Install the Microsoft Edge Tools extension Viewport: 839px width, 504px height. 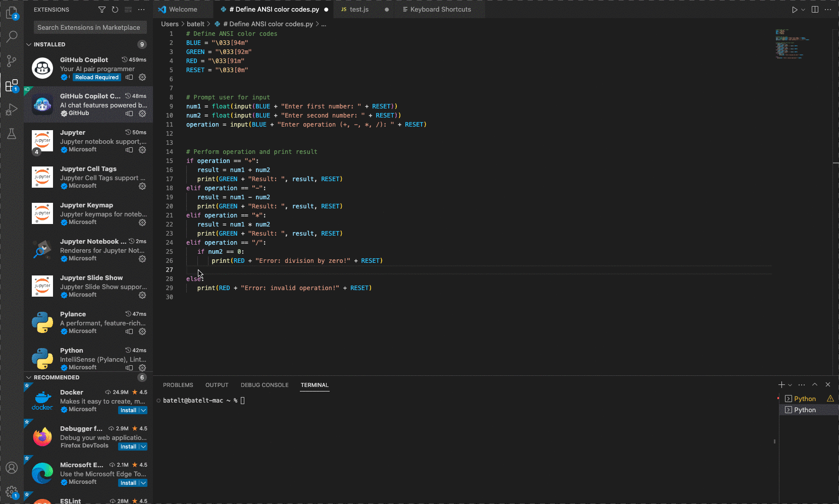[128, 483]
